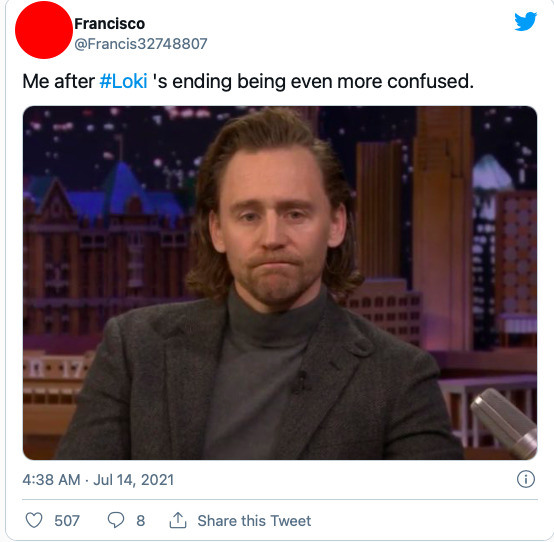Open Francisco's red profile avatar
554x542 pixels.
coord(44,30)
